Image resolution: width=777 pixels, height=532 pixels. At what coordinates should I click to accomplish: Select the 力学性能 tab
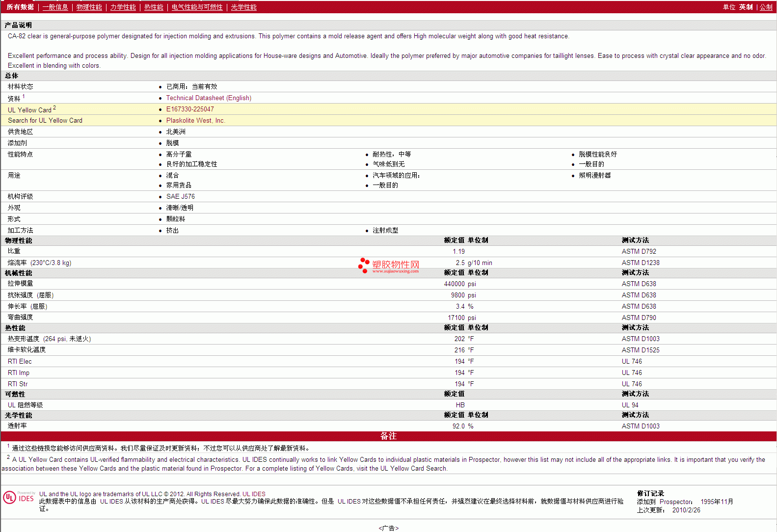[x=123, y=7]
